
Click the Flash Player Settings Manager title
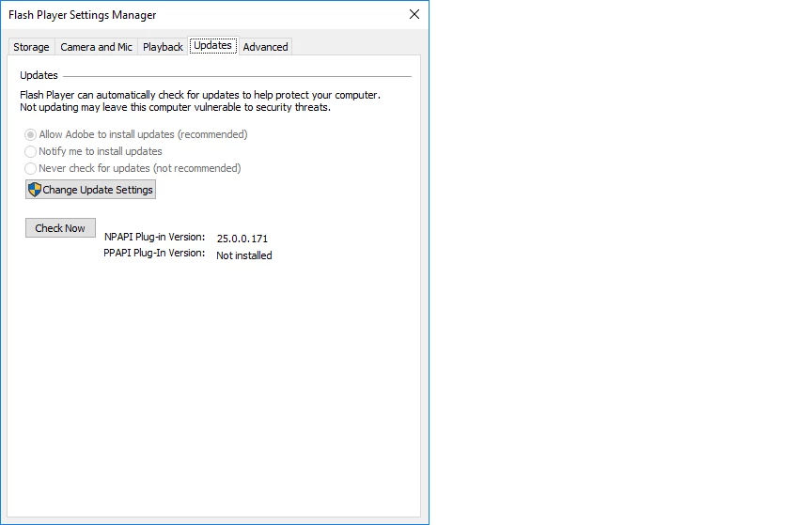[x=83, y=15]
